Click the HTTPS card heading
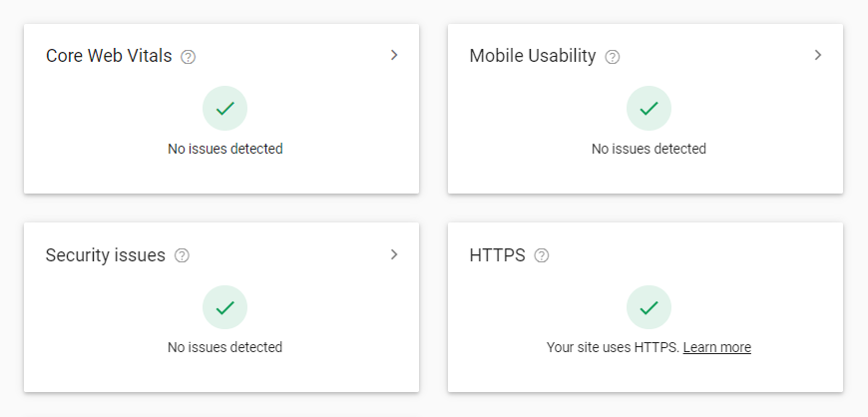This screenshot has width=868, height=417. (x=497, y=255)
